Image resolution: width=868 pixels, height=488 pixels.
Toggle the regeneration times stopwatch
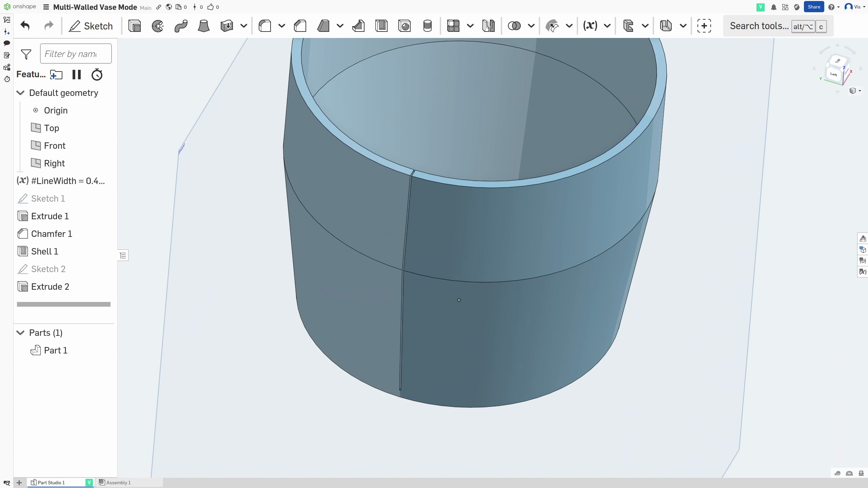coord(97,75)
